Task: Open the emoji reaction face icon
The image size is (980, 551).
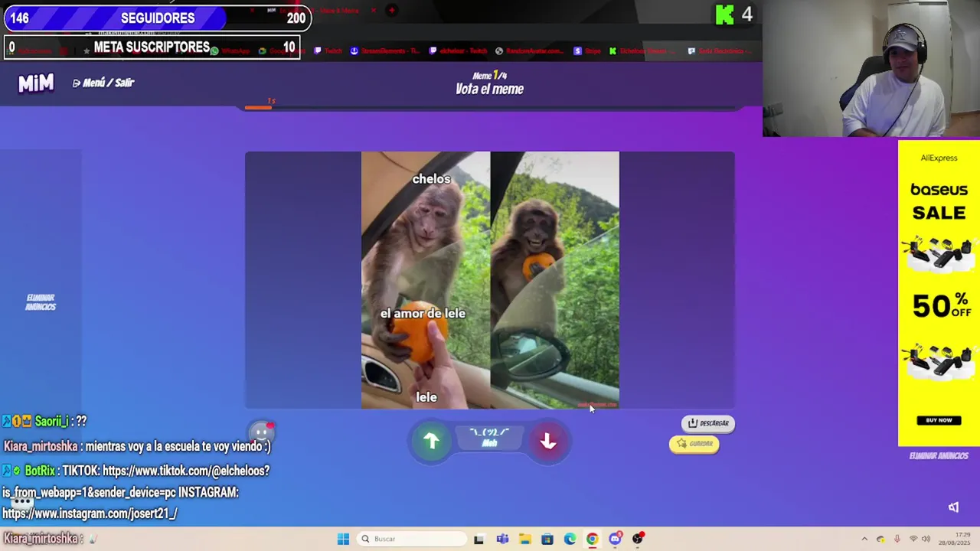Action: click(262, 434)
